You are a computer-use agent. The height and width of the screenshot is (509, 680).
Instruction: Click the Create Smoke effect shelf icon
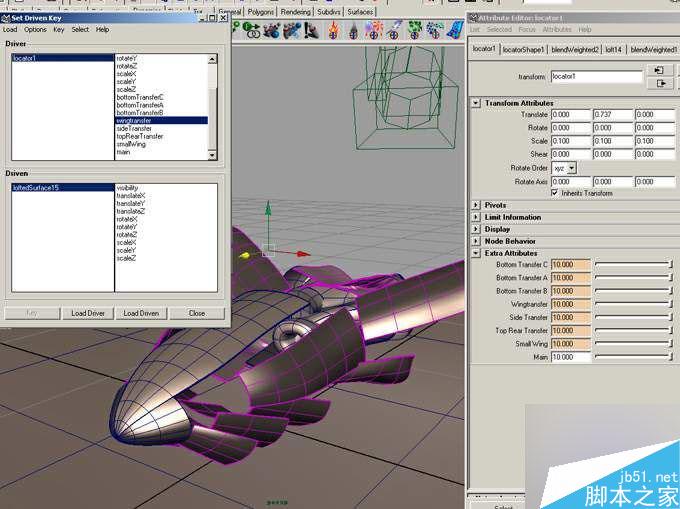(353, 31)
